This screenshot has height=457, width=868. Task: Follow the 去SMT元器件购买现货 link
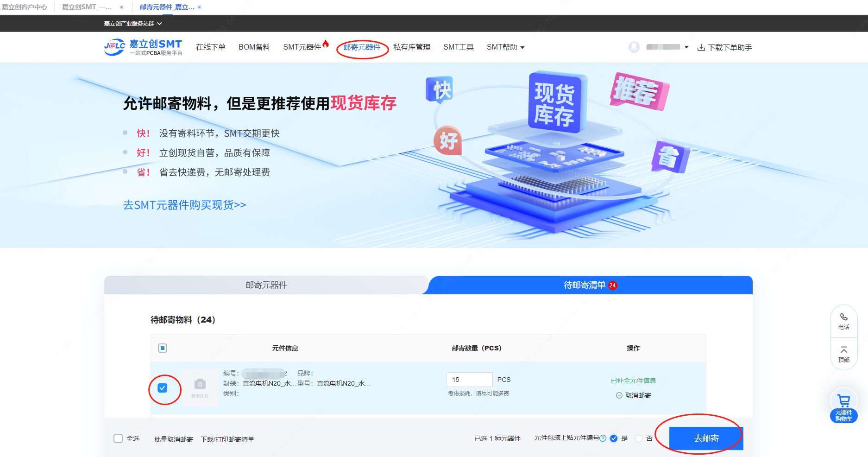[184, 205]
